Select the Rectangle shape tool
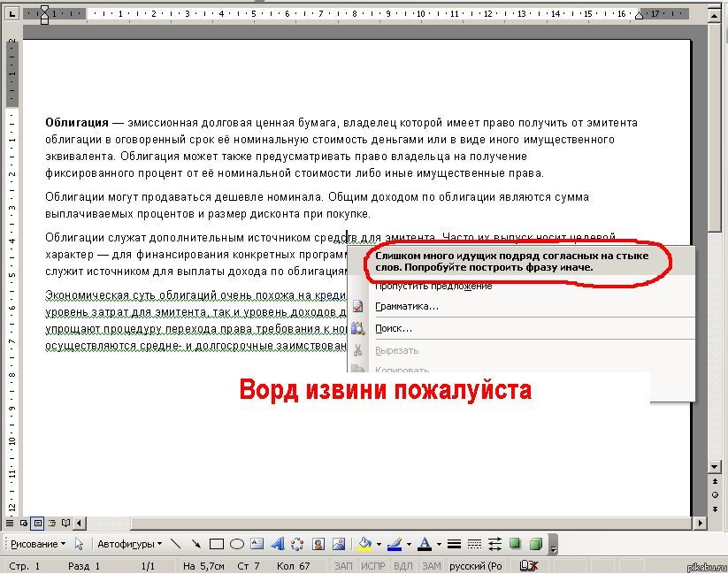The height and width of the screenshot is (574, 728). (217, 544)
